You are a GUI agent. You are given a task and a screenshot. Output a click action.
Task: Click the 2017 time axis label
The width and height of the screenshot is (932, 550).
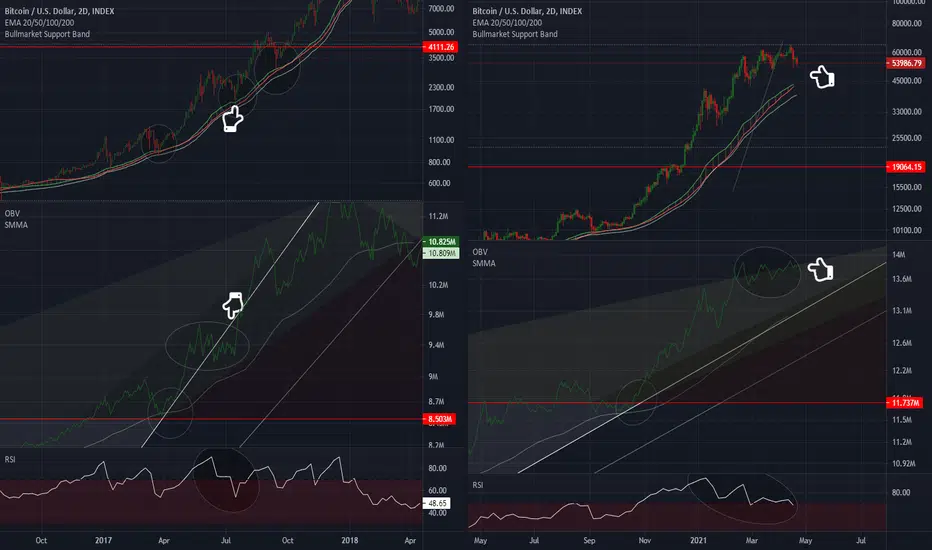point(103,540)
